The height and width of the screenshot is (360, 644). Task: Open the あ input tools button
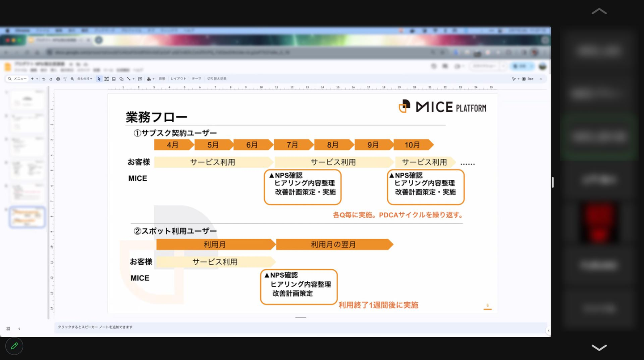(x=148, y=79)
